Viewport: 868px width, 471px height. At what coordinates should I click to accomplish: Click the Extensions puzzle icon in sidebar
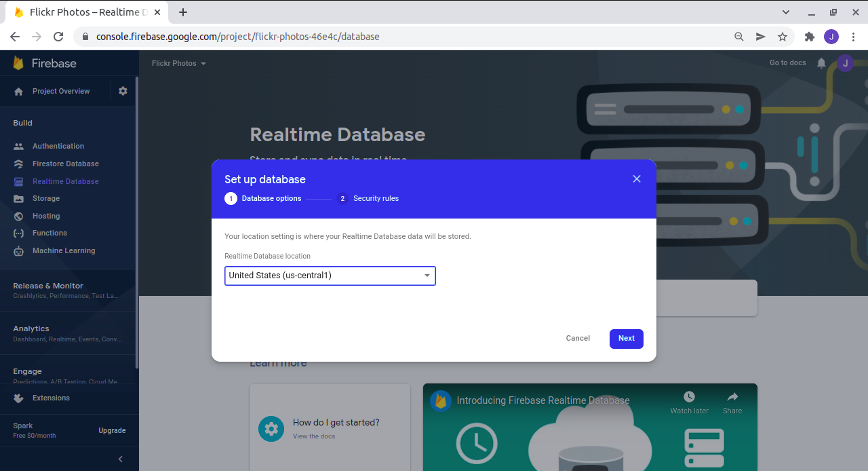click(18, 398)
